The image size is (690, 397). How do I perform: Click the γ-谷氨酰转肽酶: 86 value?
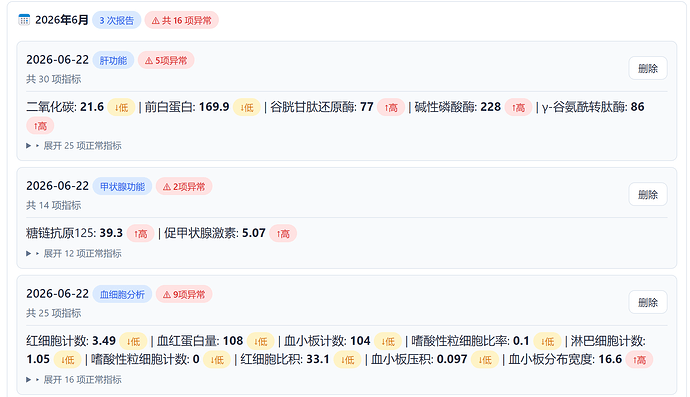[x=593, y=107]
